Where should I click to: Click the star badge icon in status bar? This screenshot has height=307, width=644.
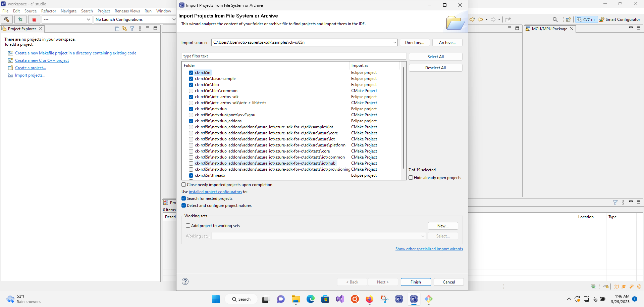click(639, 287)
